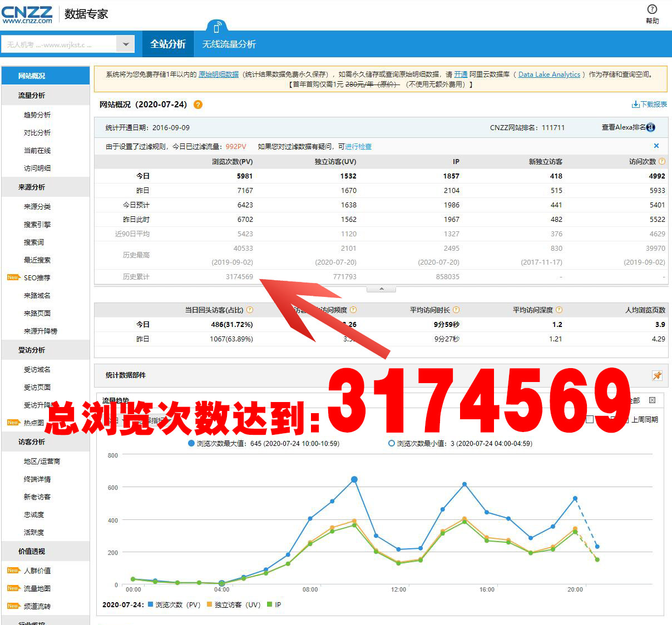Open 趋势分析 in the sidebar
The height and width of the screenshot is (625, 672).
pos(37,115)
